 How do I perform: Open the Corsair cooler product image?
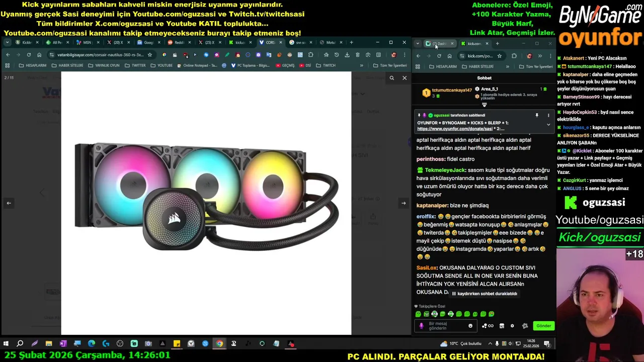(x=206, y=203)
